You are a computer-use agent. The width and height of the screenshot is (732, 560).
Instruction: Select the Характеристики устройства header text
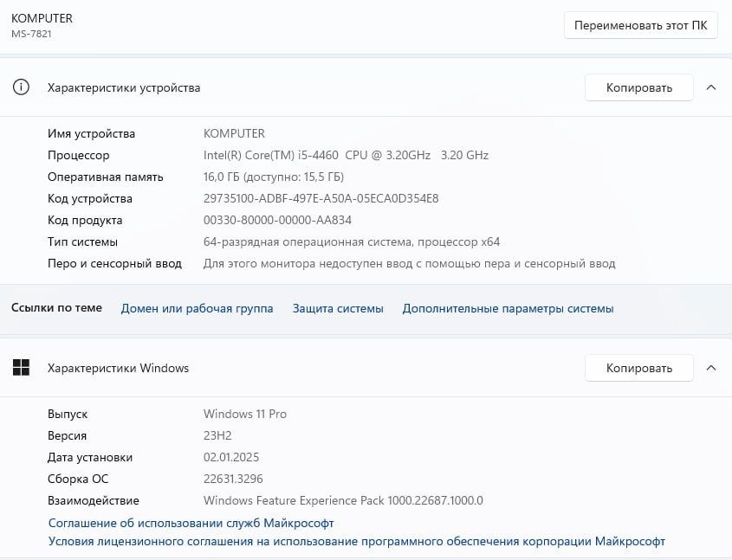pyautogui.click(x=124, y=87)
